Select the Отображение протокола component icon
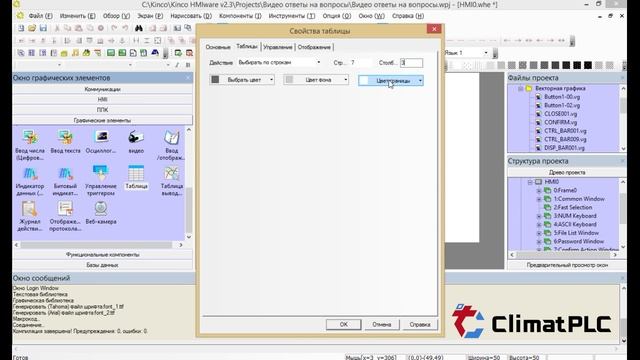This screenshot has height=360, width=640. tap(65, 209)
